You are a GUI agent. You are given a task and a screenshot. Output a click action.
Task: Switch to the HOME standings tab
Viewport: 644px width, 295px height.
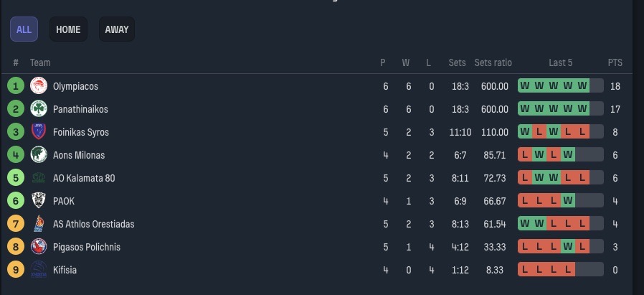68,29
